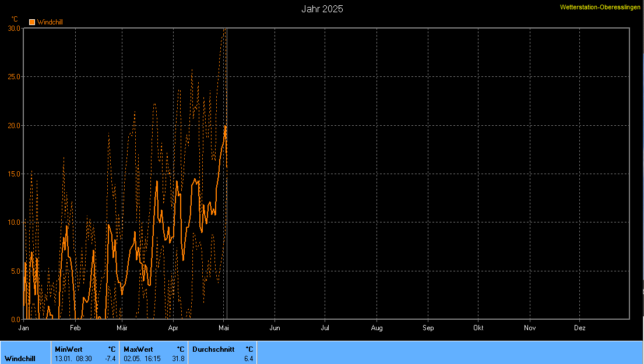Click the 5.0 y-axis value
644x364 pixels.
coord(16,271)
